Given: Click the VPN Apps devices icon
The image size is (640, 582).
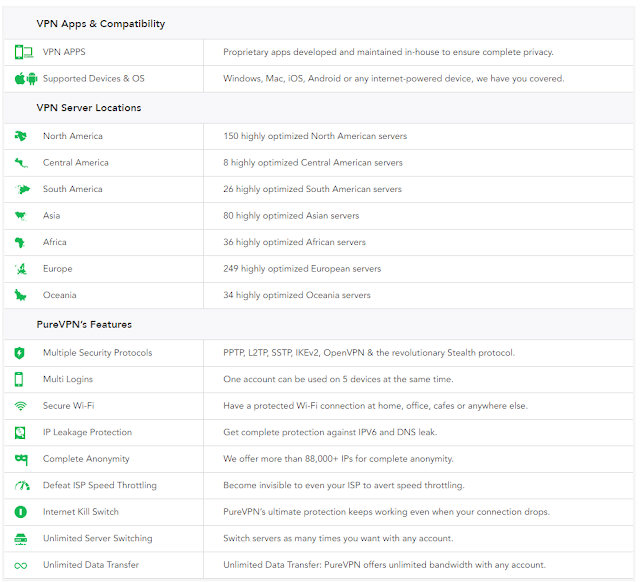Looking at the screenshot, I should coord(23,52).
